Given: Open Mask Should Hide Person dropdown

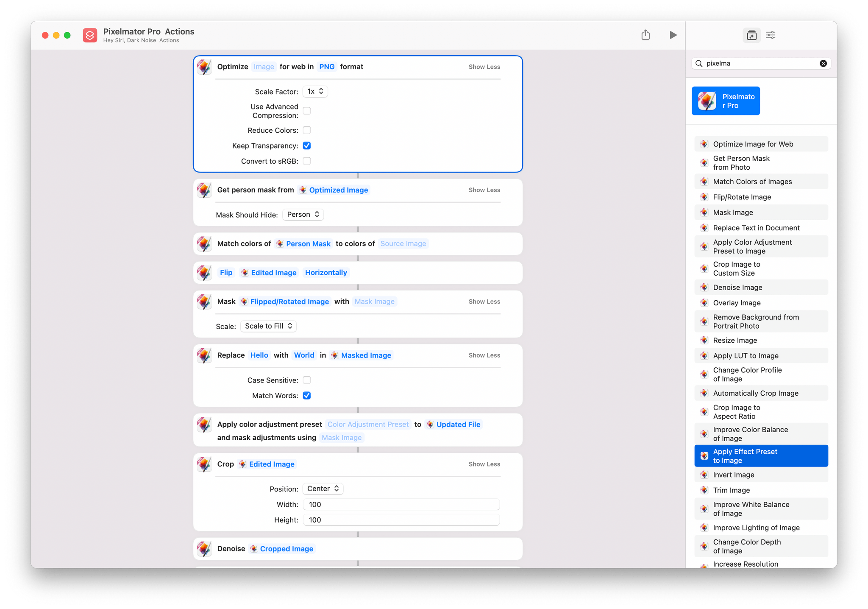Looking at the screenshot, I should [x=303, y=215].
